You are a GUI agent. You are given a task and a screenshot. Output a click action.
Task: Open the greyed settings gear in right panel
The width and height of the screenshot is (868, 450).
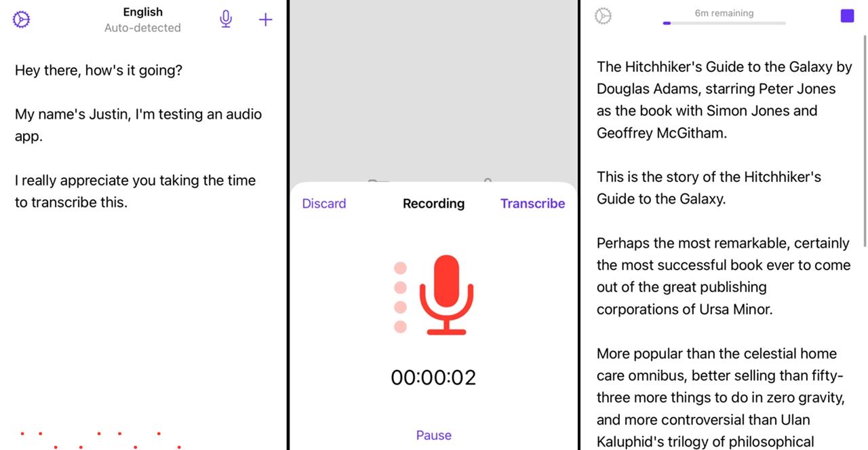[603, 16]
